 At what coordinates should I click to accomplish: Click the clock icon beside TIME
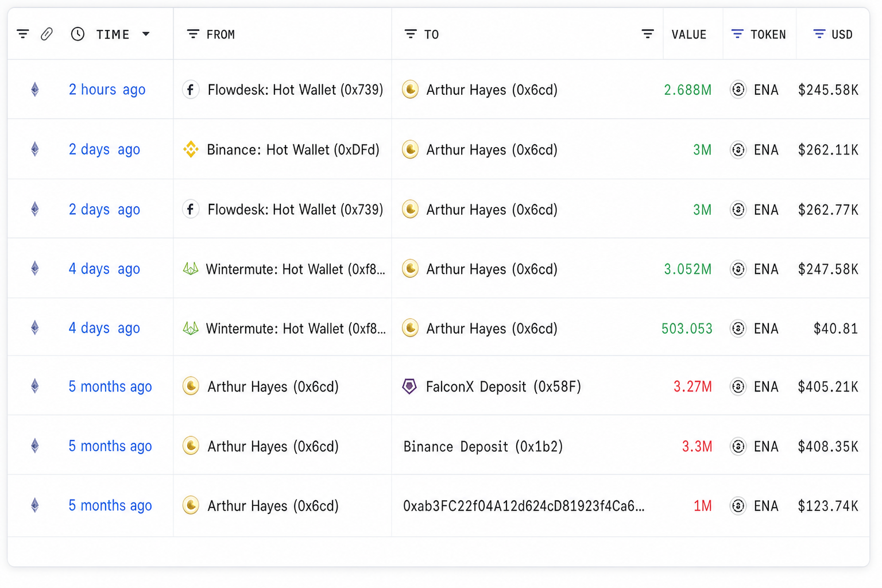click(78, 34)
